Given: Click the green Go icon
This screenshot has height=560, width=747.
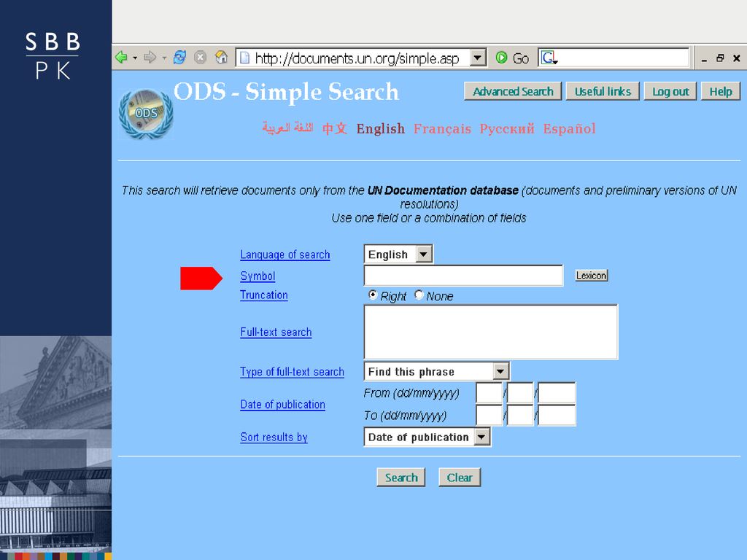Looking at the screenshot, I should (501, 58).
